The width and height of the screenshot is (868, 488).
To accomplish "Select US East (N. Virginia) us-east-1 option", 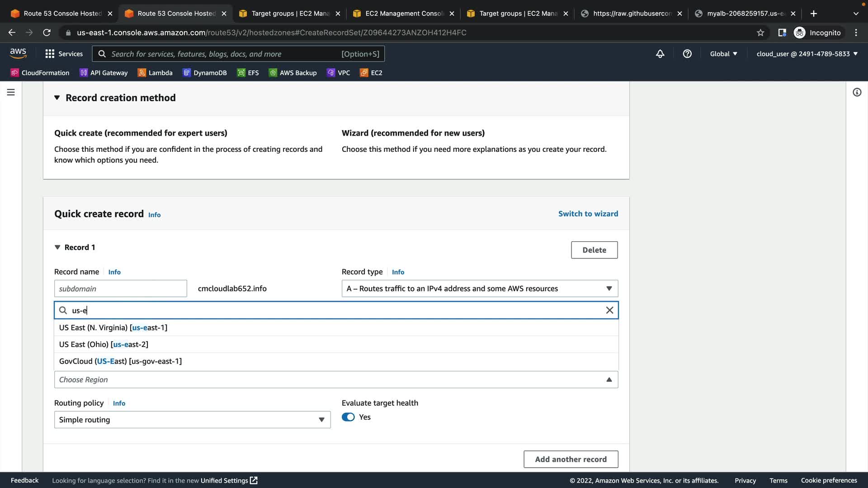I will [x=113, y=328].
